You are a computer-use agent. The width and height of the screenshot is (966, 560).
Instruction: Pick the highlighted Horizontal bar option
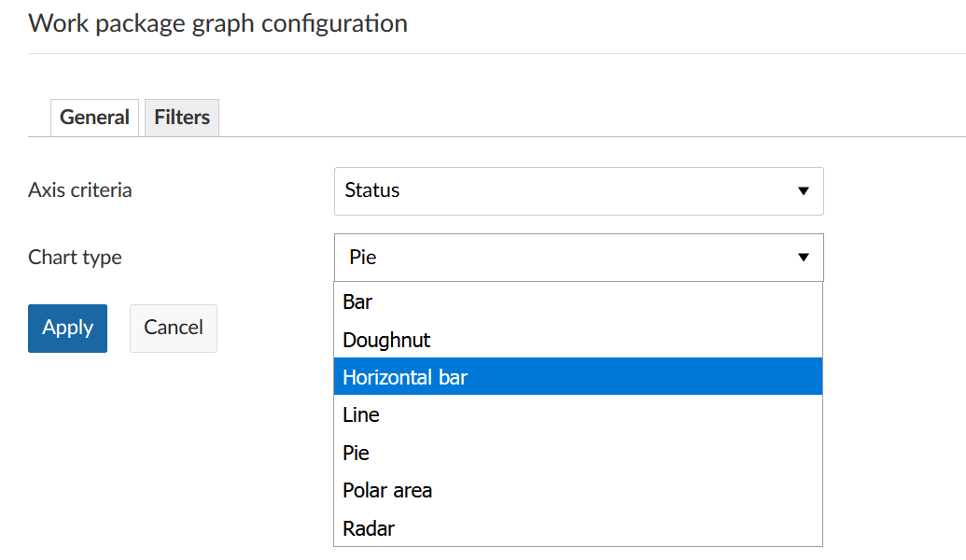pyautogui.click(x=405, y=377)
